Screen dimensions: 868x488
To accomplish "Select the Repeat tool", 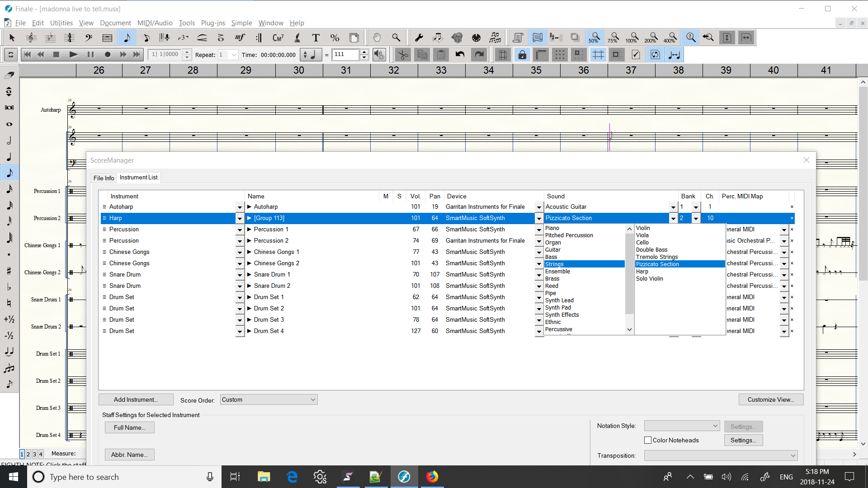I will (x=259, y=38).
